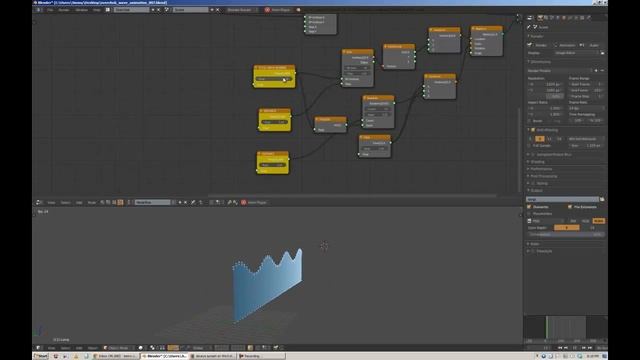Open the render engine dropdown in top header
This screenshot has height=360, width=640.
tap(242, 10)
